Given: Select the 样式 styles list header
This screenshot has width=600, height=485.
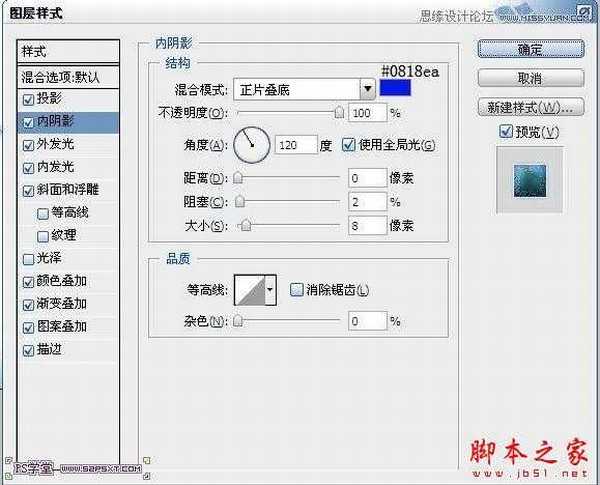Looking at the screenshot, I should [68, 51].
